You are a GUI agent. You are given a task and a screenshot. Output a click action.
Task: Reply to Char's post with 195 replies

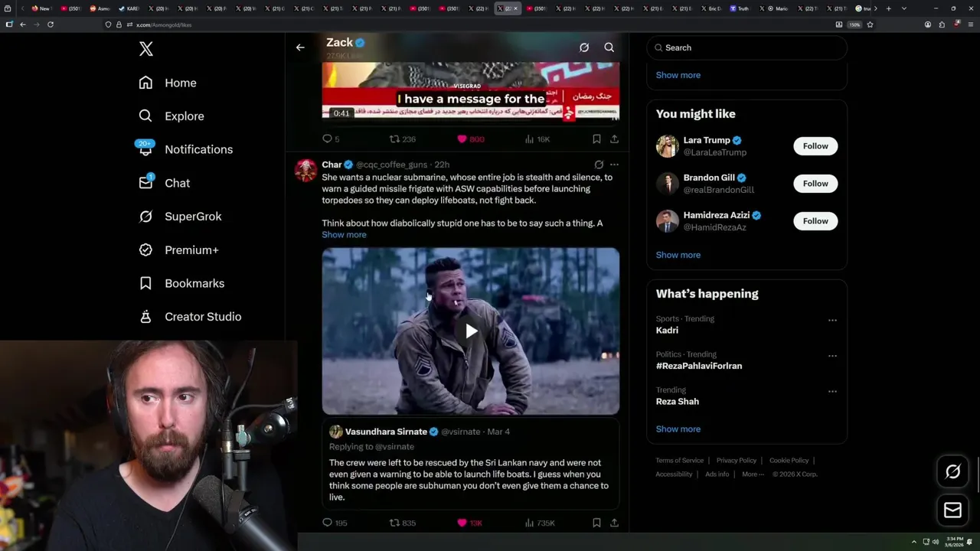(x=335, y=523)
